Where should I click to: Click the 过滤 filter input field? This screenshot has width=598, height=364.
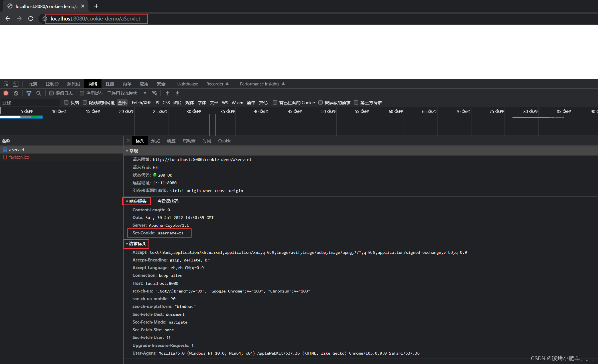click(30, 103)
